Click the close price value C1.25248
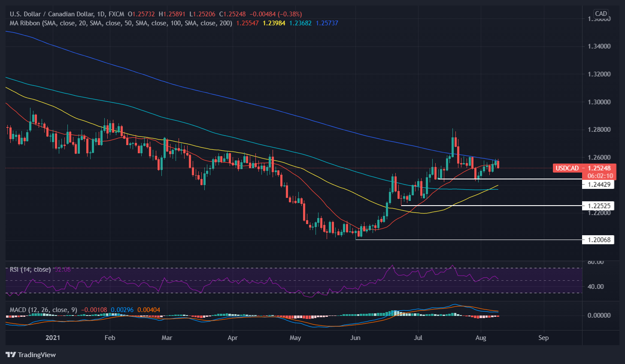The width and height of the screenshot is (625, 364). 233,14
